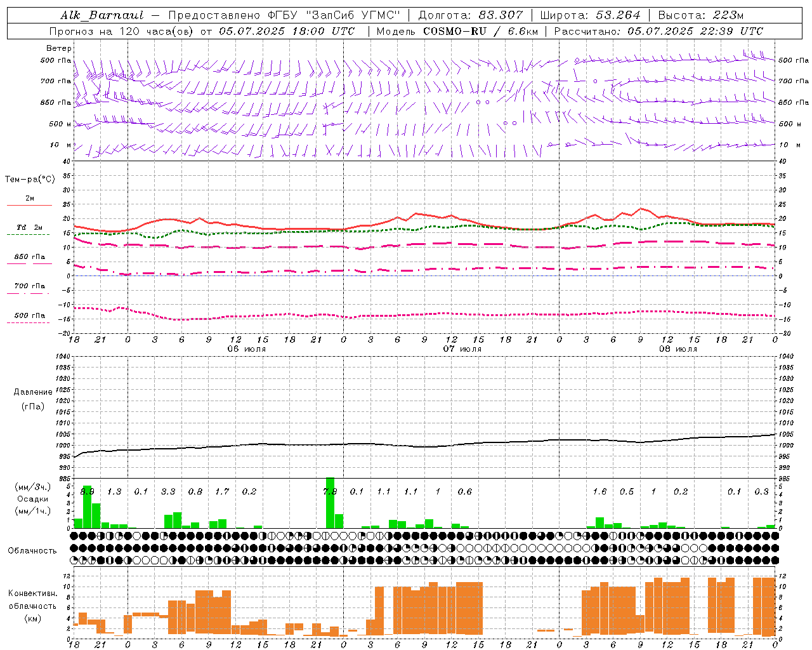The width and height of the screenshot is (812, 650).
Task: Click the Долгота: 83.307 value
Action: coord(471,15)
